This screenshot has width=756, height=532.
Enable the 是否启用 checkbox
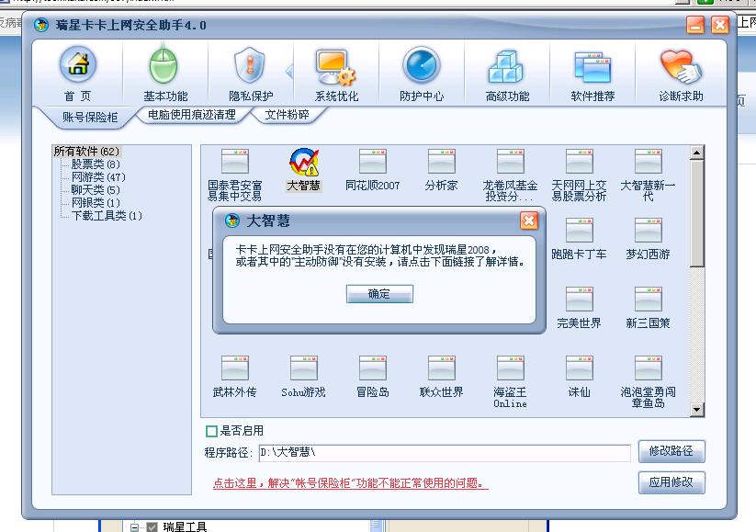coord(211,431)
